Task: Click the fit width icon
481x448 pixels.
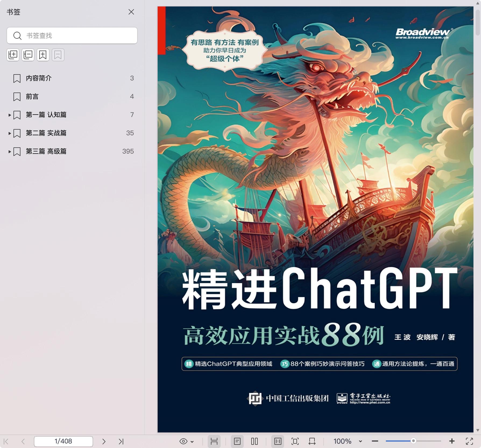Action: [x=312, y=441]
